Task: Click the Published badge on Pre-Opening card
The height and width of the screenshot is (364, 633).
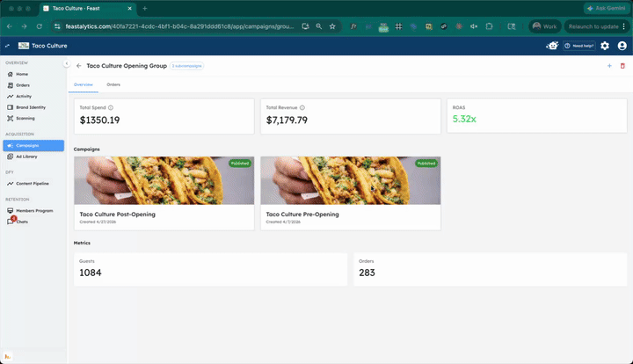Action: tap(426, 164)
